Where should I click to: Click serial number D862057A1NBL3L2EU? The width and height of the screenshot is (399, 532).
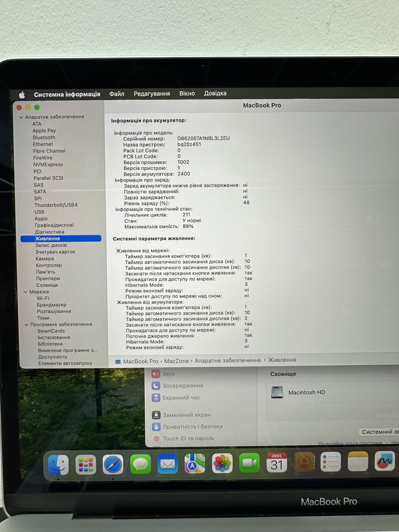pyautogui.click(x=203, y=138)
